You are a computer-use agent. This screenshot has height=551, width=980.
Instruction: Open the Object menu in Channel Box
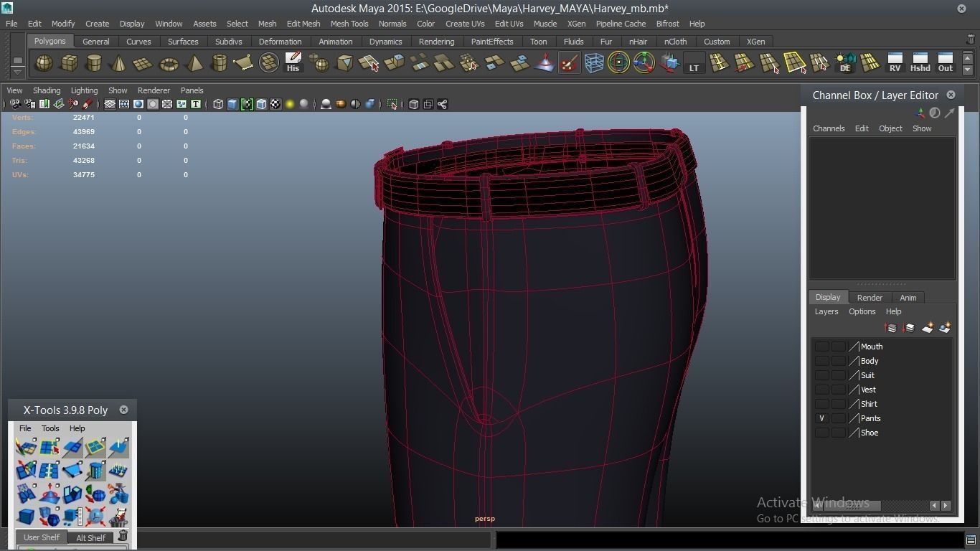890,128
